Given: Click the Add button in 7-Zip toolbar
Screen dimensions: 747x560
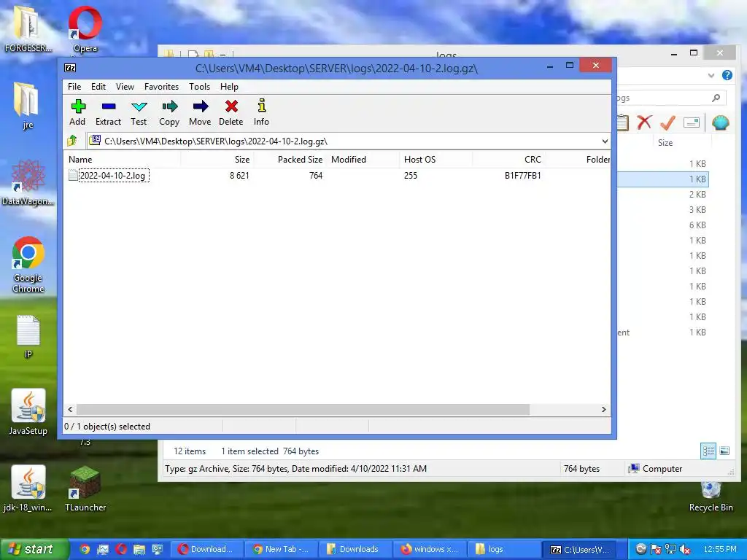Looking at the screenshot, I should point(77,112).
